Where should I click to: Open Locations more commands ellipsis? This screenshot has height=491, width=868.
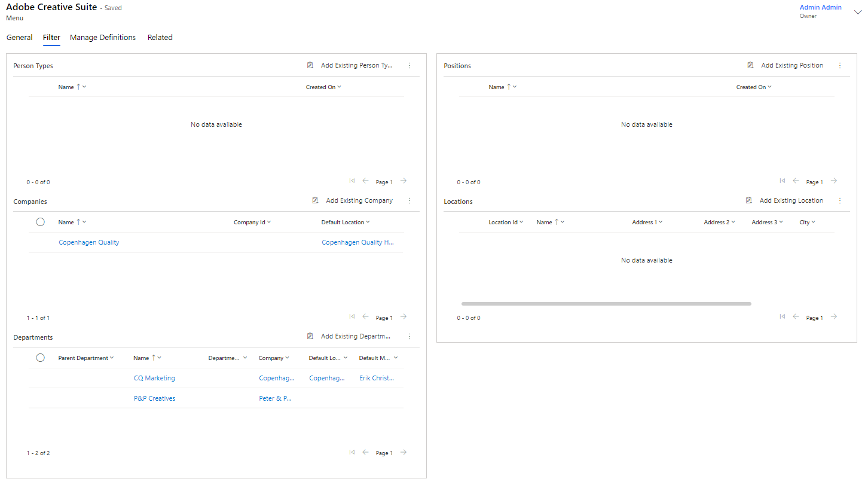(x=840, y=201)
